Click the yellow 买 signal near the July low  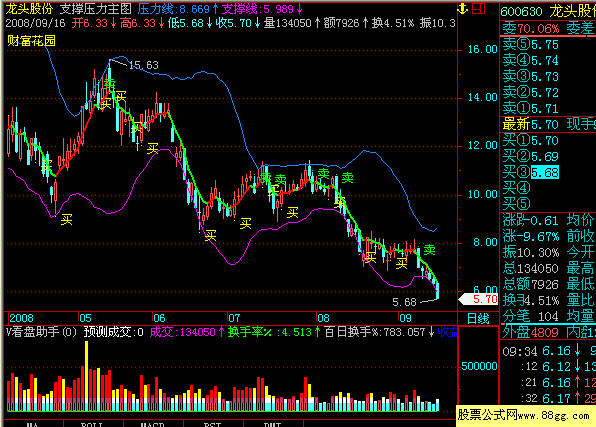click(x=246, y=223)
